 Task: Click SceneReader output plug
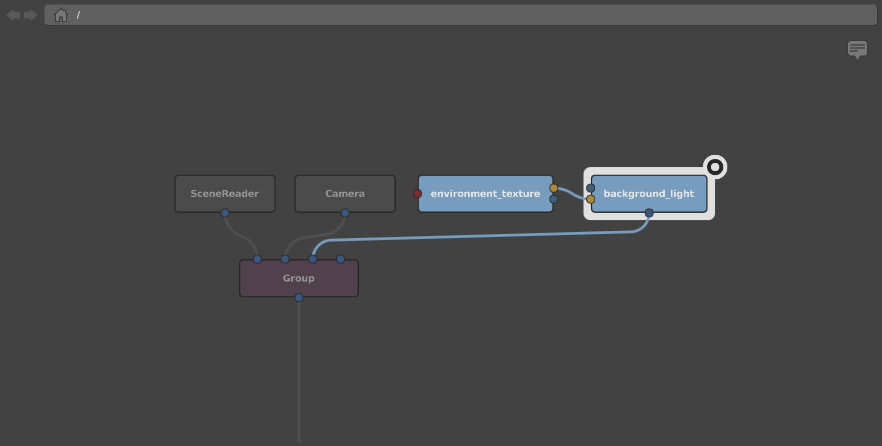click(225, 213)
